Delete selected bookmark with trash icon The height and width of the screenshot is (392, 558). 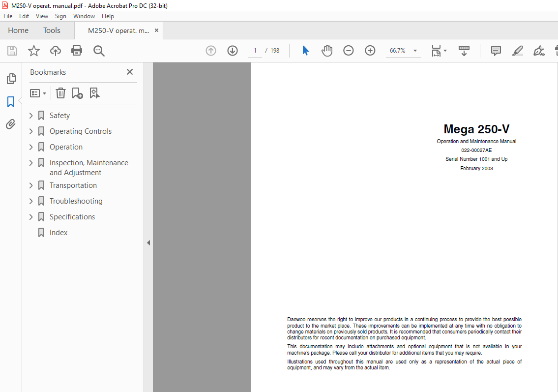pos(60,93)
